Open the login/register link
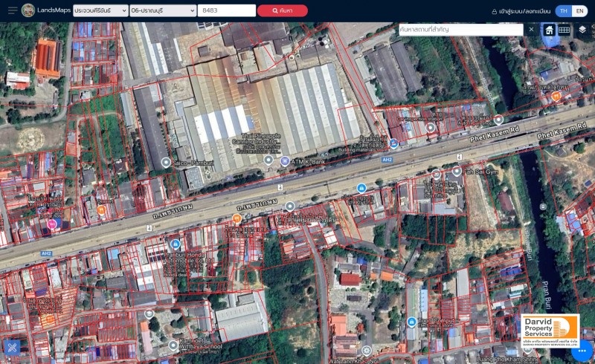This screenshot has height=364, width=595. 521,11
